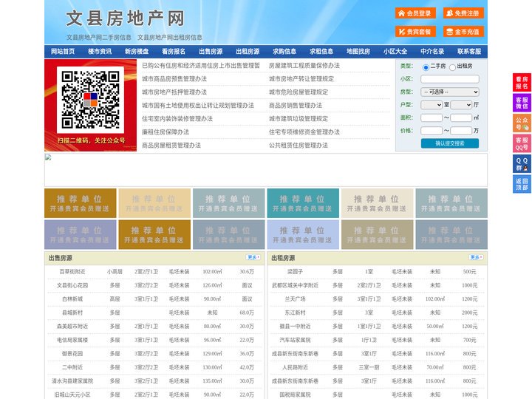532x399 pixels.
Task: Open 联系客服 in navigation bar
Action: click(469, 52)
